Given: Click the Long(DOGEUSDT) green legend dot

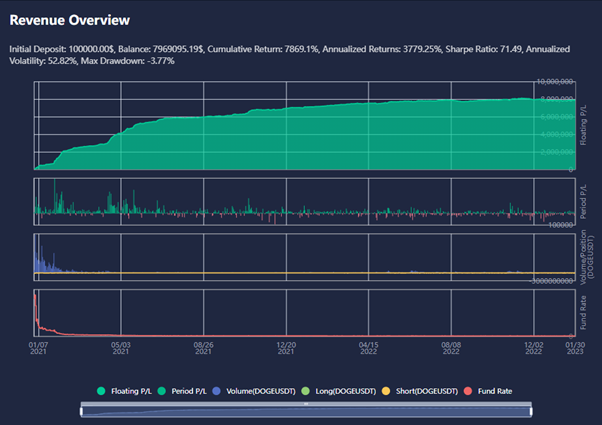Looking at the screenshot, I should (306, 391).
